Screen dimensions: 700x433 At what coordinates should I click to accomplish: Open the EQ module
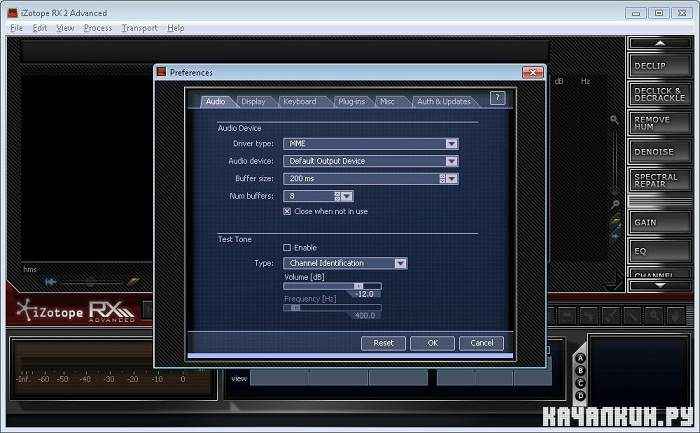(x=659, y=251)
